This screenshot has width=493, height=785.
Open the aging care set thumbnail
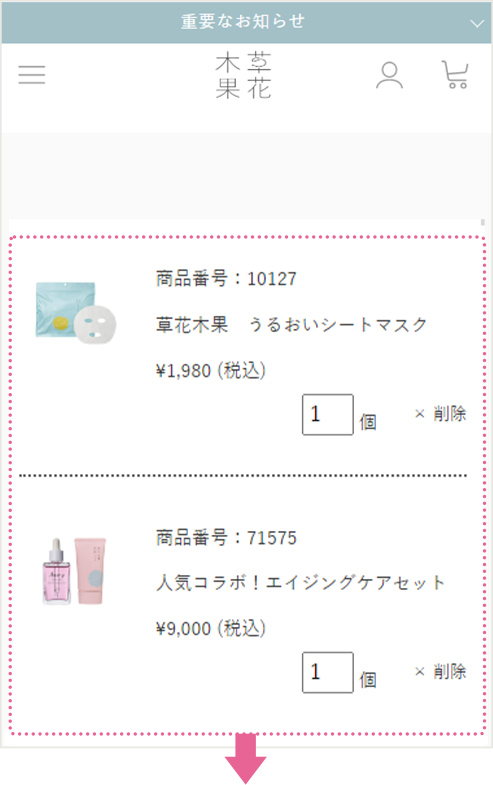(x=75, y=571)
